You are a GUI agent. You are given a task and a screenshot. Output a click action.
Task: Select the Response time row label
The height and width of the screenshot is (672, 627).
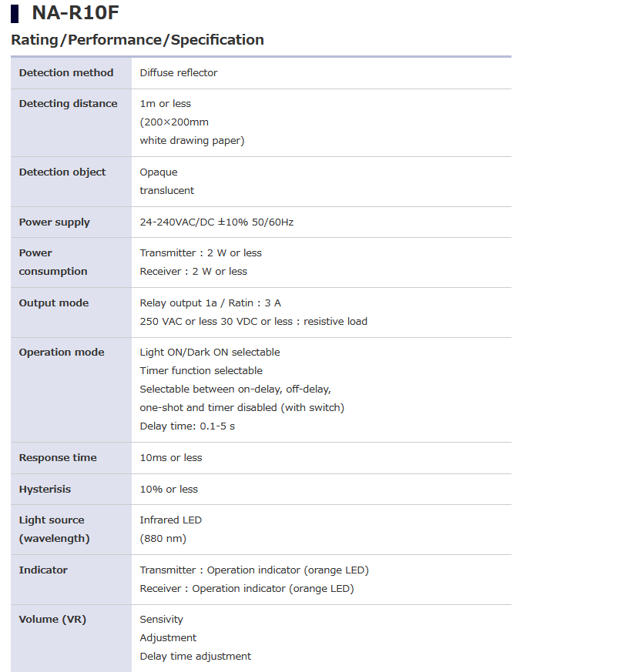[x=58, y=458]
